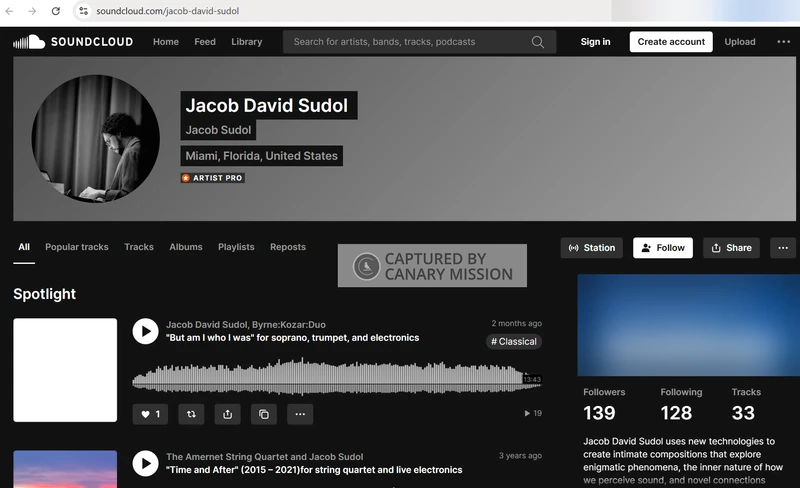This screenshot has width=800, height=488.
Task: Switch to Popular tracks tab
Action: [x=77, y=247]
